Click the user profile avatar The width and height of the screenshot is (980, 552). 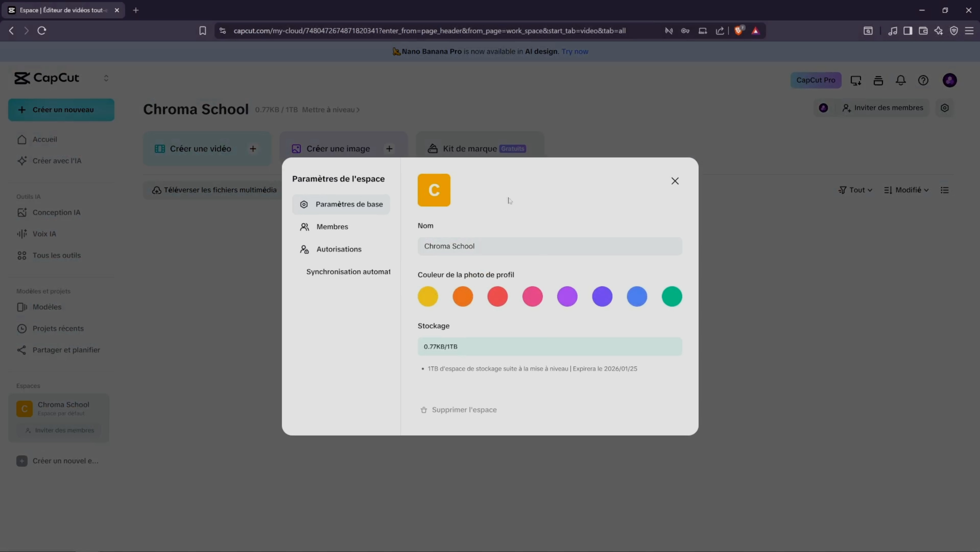950,80
